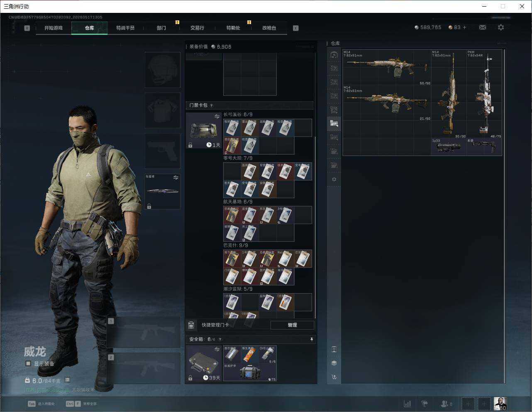532x412 pixels.
Task: Open the 门禁卡包 help question mark
Action: point(212,105)
